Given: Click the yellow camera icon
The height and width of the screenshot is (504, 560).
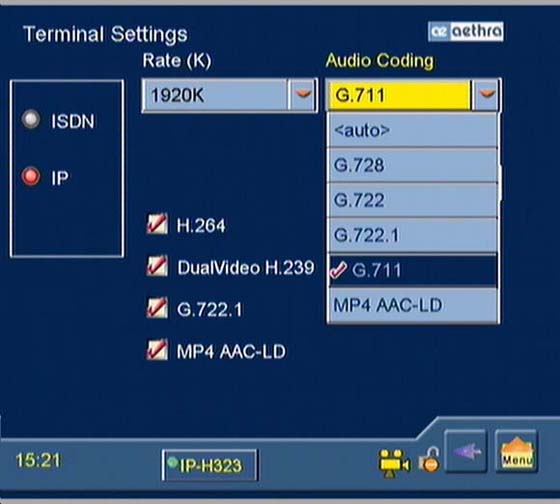Looking at the screenshot, I should [394, 463].
